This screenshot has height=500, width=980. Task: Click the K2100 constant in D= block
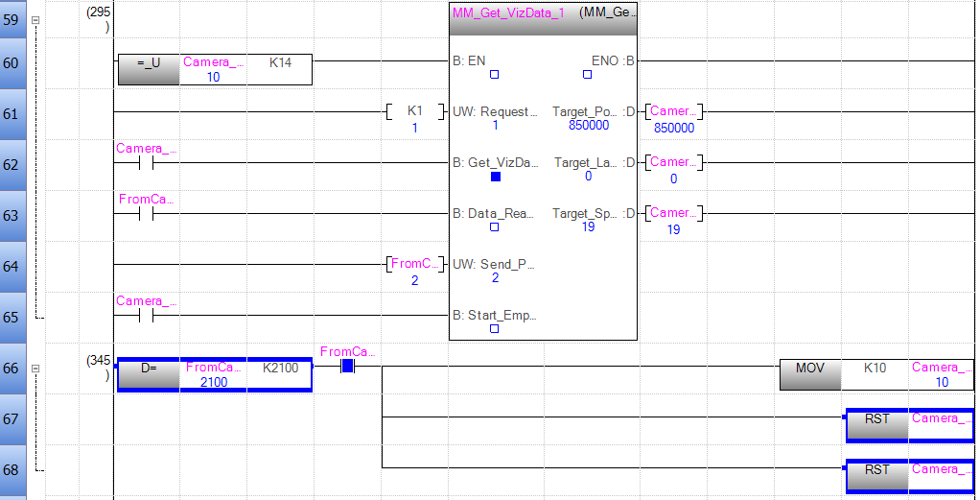(281, 368)
